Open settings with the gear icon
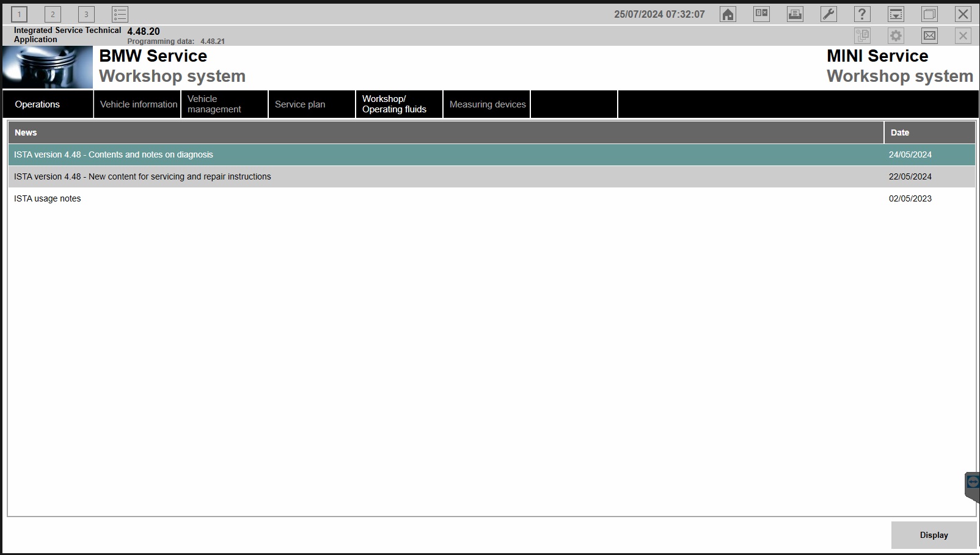The width and height of the screenshot is (980, 555). (896, 35)
